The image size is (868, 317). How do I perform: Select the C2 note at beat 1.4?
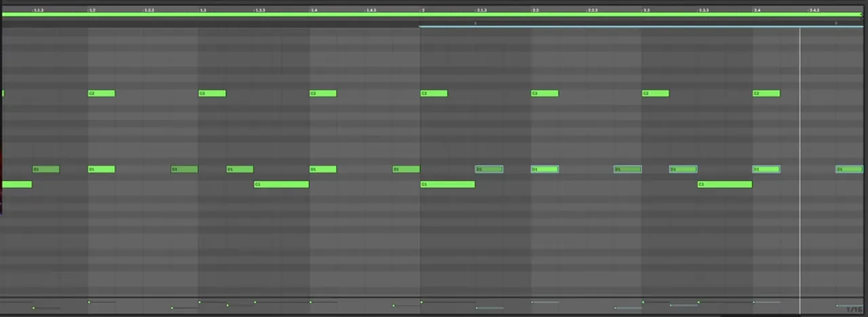[x=323, y=93]
